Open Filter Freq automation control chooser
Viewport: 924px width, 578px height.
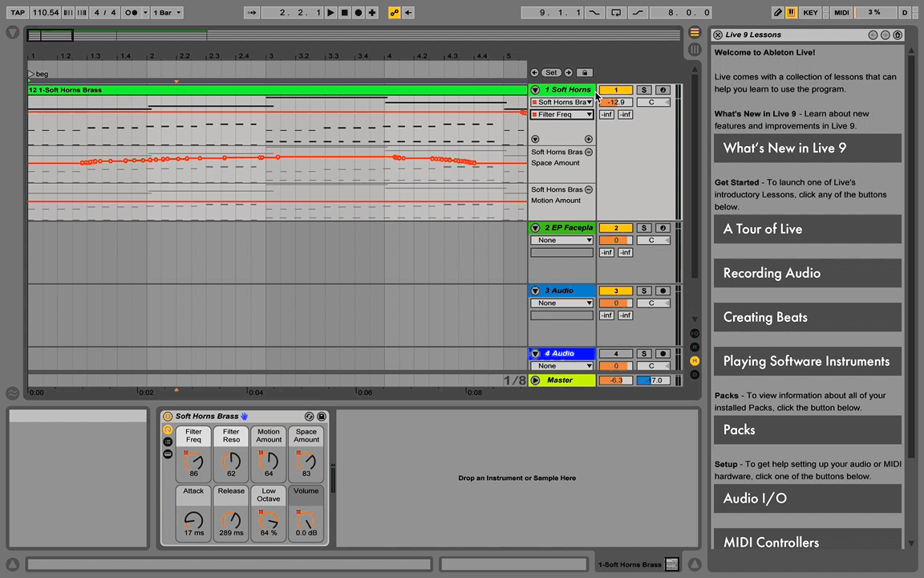tap(561, 115)
